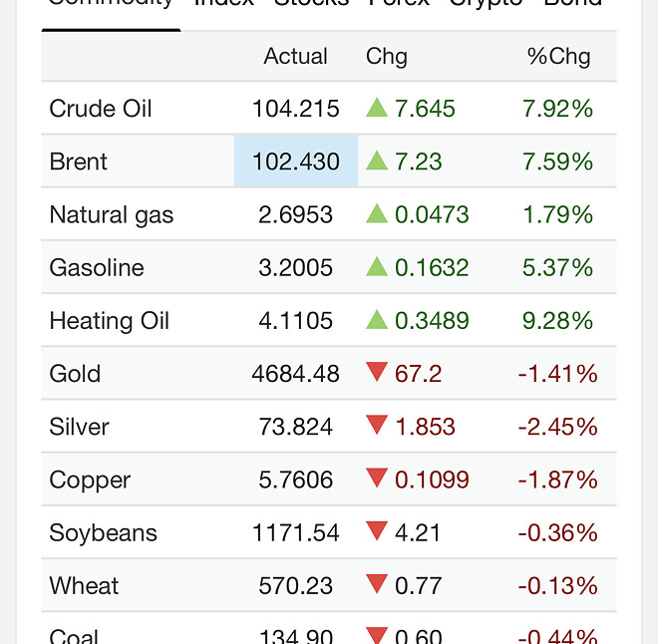Click the red down arrow for Gold
Image resolution: width=658 pixels, height=644 pixels.
coord(376,373)
